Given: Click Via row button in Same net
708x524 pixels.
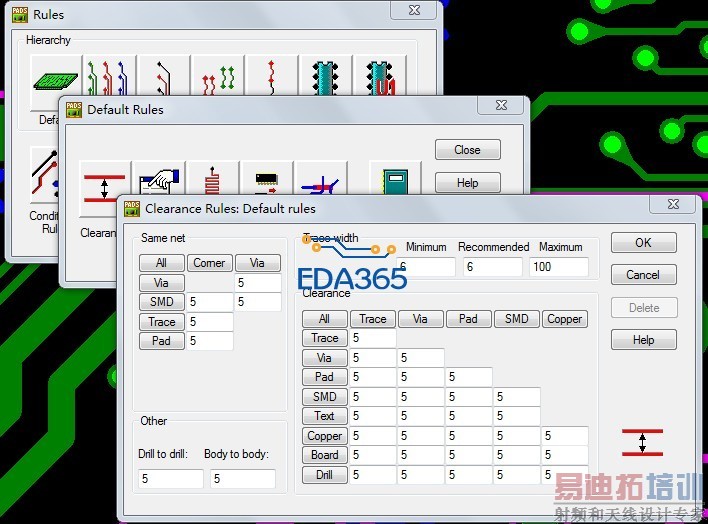Looking at the screenshot, I should click(162, 283).
